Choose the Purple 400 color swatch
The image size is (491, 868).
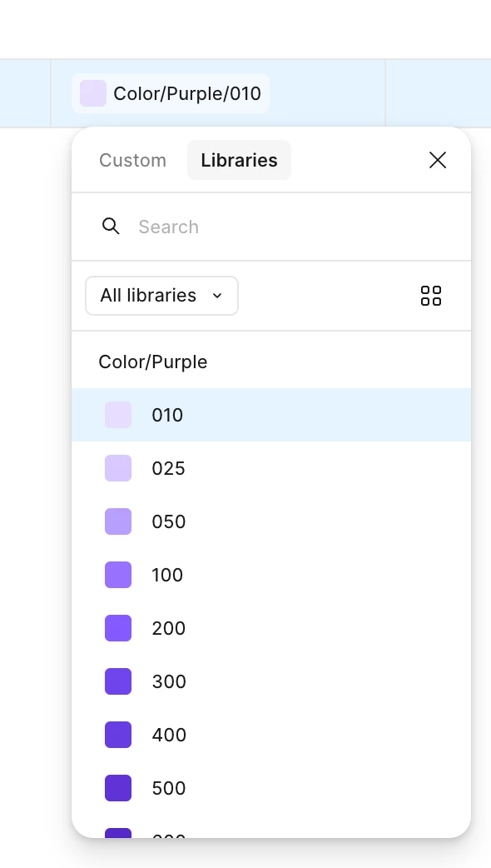click(x=118, y=735)
